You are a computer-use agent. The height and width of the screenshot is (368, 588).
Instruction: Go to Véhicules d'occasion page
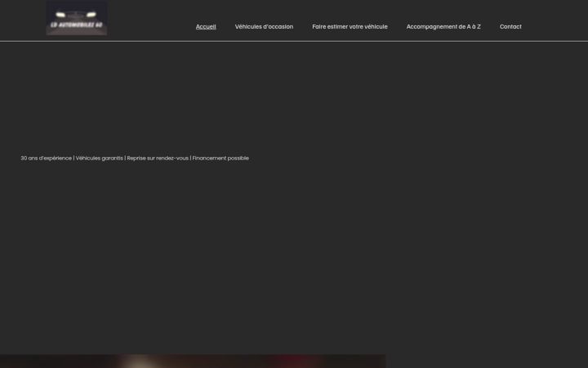coord(264,27)
